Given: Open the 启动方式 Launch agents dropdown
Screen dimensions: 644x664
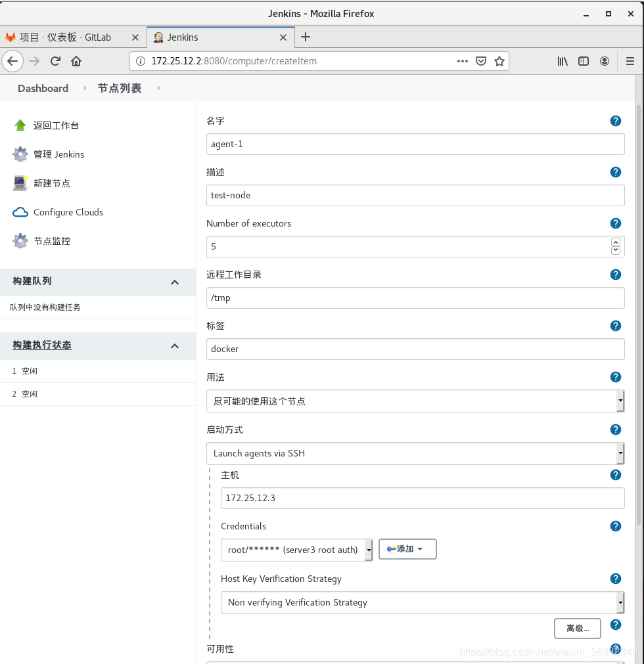Looking at the screenshot, I should pyautogui.click(x=415, y=454).
